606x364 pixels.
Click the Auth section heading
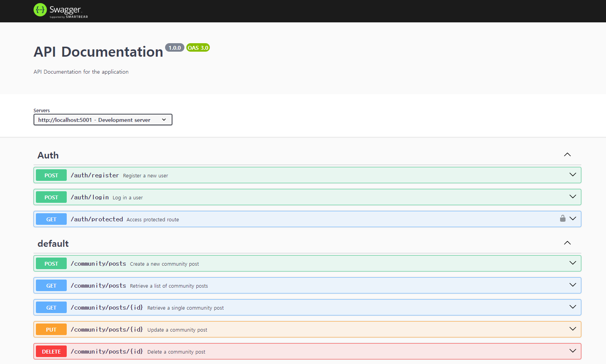click(48, 155)
